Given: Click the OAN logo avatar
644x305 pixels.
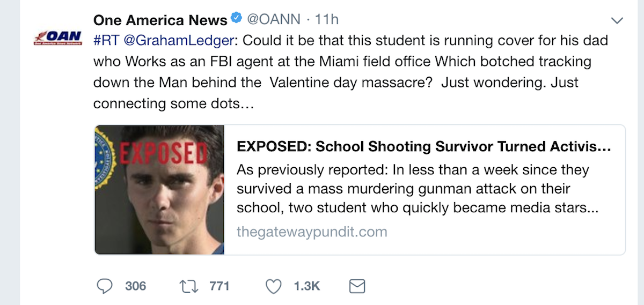Looking at the screenshot, I should (x=57, y=39).
